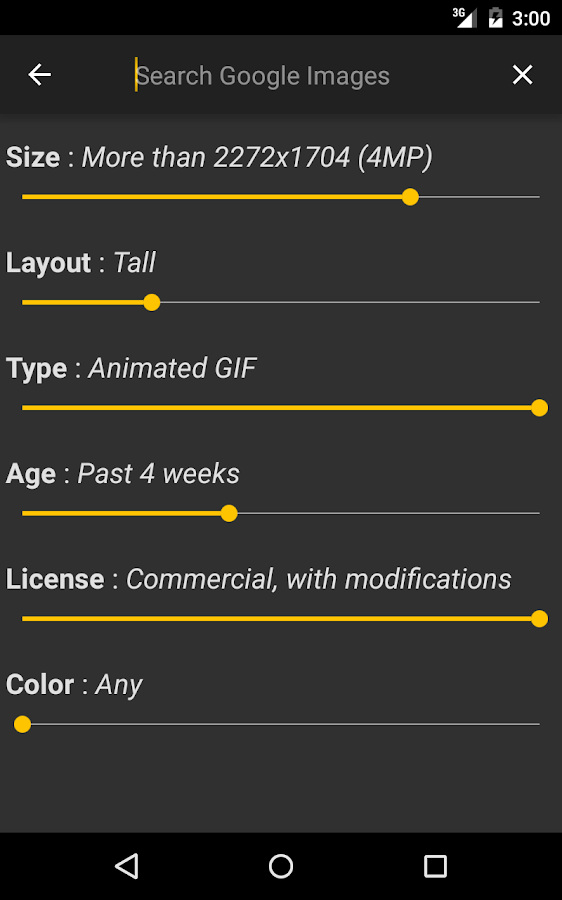This screenshot has width=562, height=900.
Task: Click the middle of Layout slider track
Action: click(x=281, y=302)
